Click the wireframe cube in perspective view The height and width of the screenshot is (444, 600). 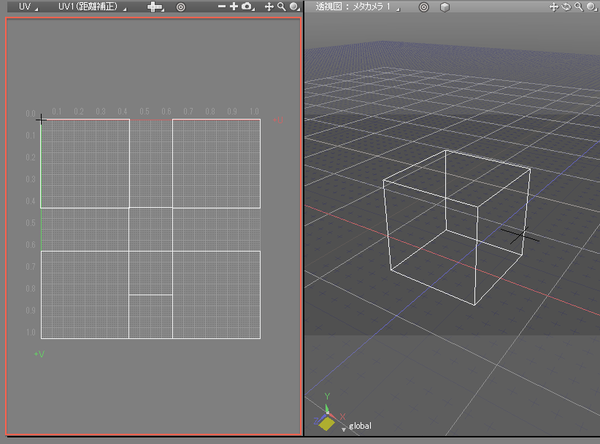tap(457, 227)
